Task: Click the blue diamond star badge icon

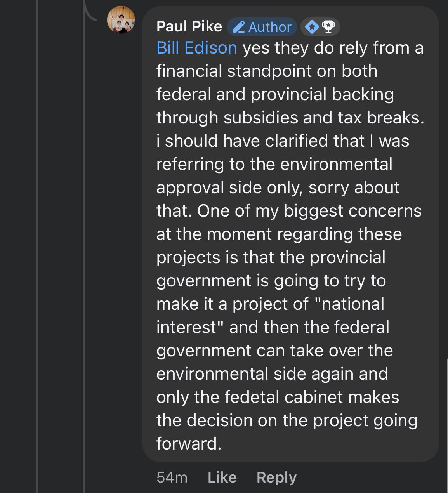Action: tap(312, 27)
